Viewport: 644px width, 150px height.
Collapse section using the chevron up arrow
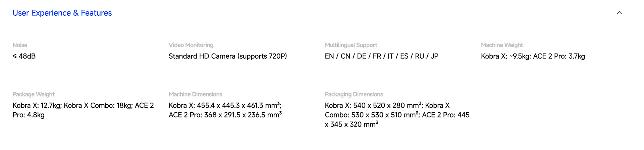click(x=620, y=13)
